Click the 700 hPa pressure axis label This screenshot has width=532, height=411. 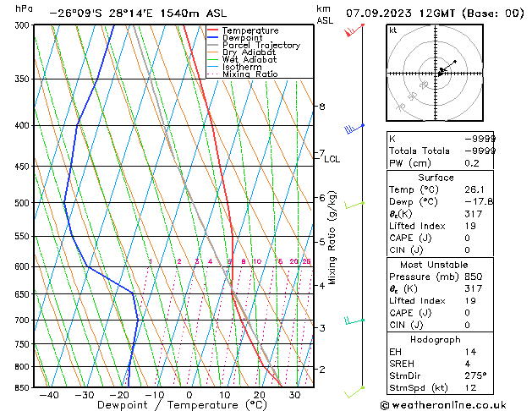[x=24, y=321]
